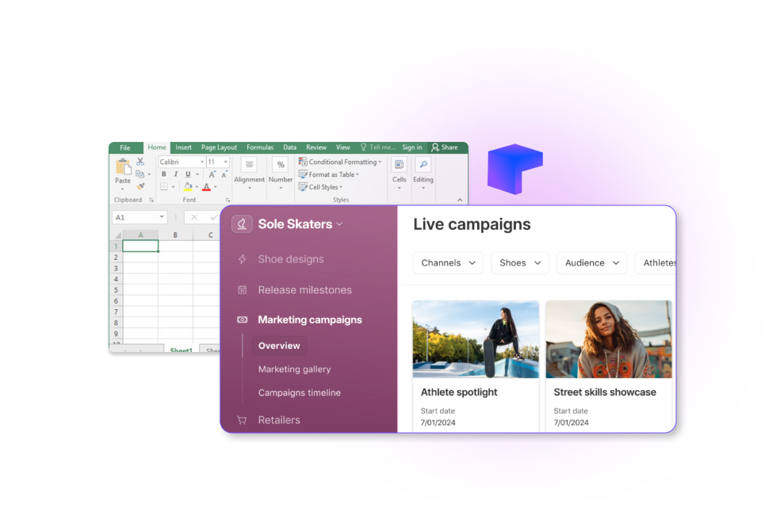The height and width of the screenshot is (532, 784).
Task: Switch to the Data ribbon tab
Action: [x=289, y=147]
